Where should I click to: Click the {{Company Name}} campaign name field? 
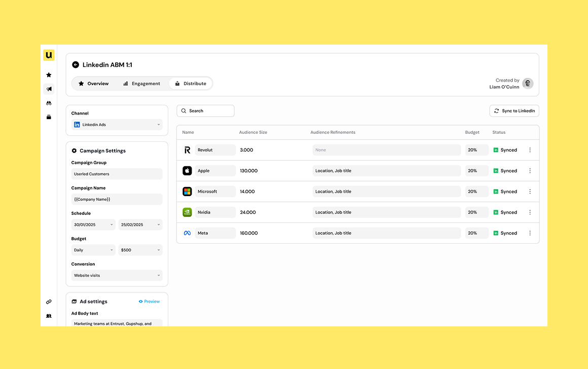[x=117, y=199]
